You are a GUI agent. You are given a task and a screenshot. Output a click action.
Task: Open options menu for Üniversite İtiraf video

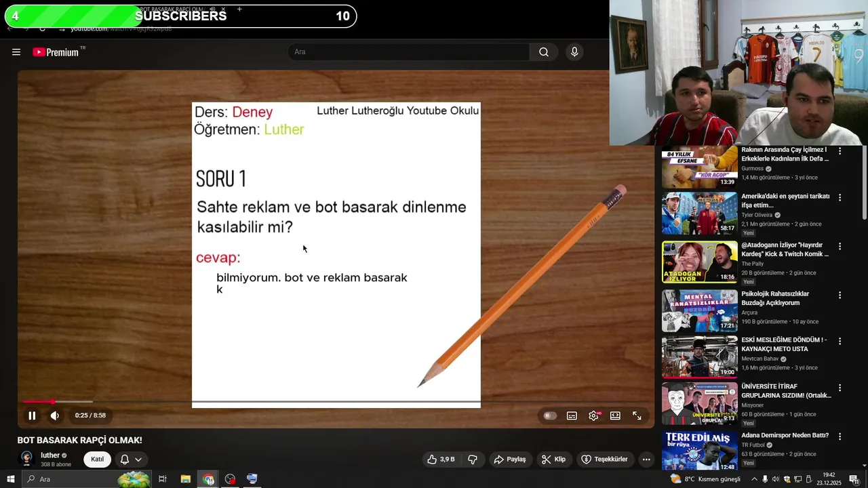840,388
